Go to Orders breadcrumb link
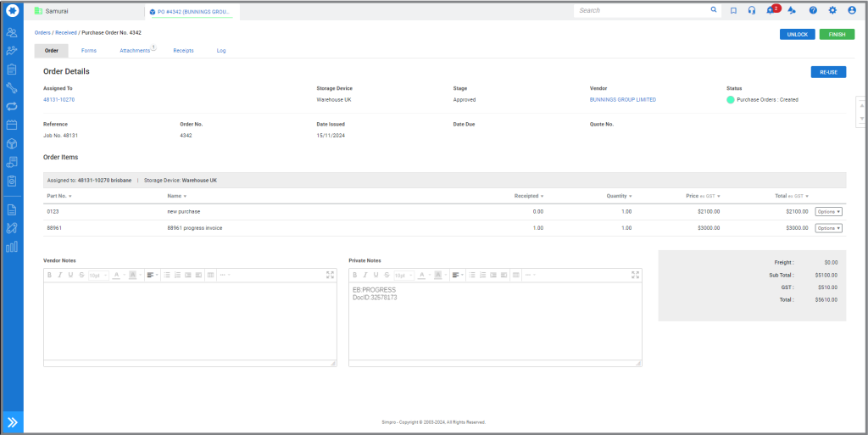Viewport: 868px width, 435px height. tap(42, 33)
